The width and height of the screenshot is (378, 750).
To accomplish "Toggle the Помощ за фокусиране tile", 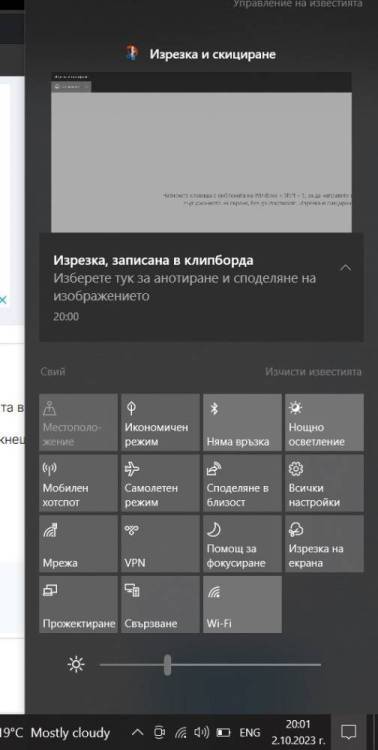I will [243, 544].
